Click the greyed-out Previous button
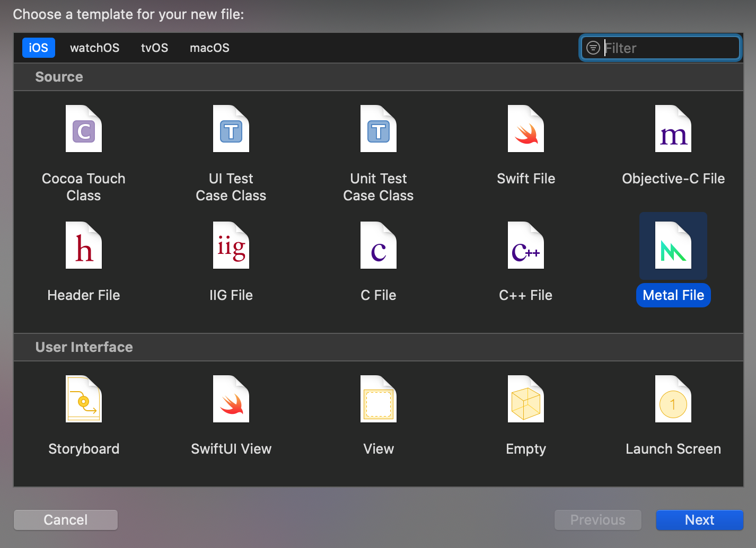The width and height of the screenshot is (756, 548). [598, 520]
